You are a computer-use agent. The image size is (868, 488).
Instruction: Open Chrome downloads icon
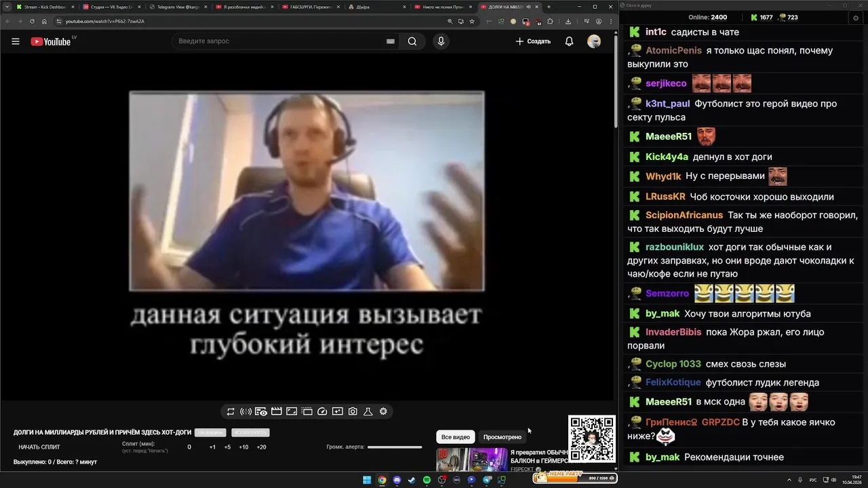pos(568,21)
